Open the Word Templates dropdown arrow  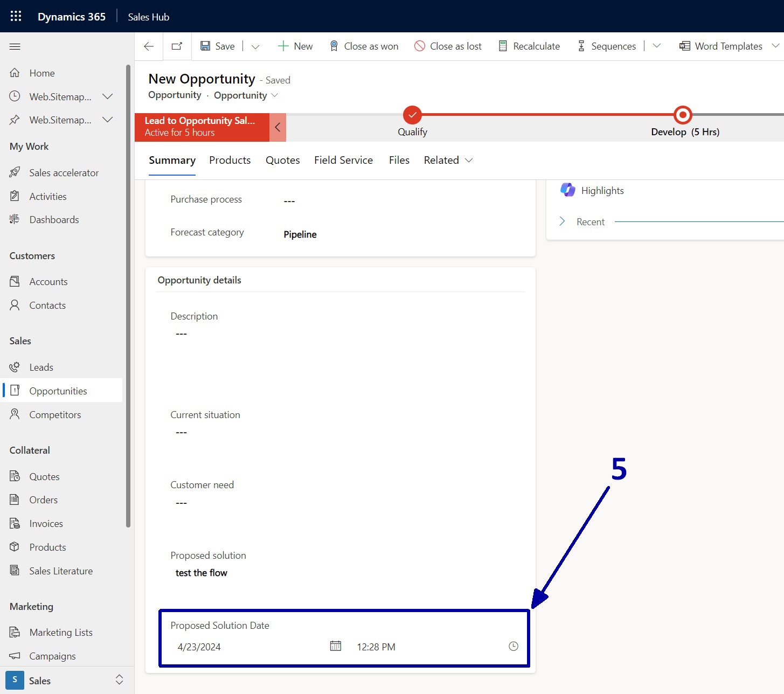pyautogui.click(x=775, y=46)
